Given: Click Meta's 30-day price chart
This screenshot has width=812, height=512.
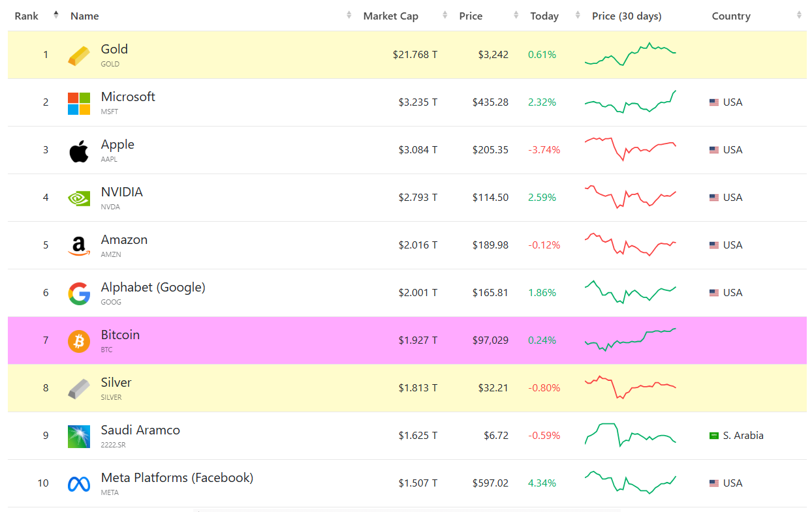Looking at the screenshot, I should point(631,483).
